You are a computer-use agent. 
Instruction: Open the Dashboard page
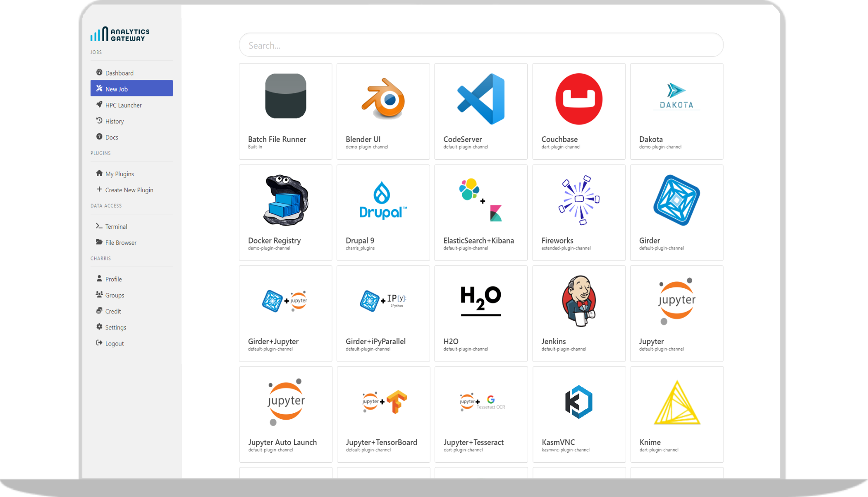tap(132, 72)
